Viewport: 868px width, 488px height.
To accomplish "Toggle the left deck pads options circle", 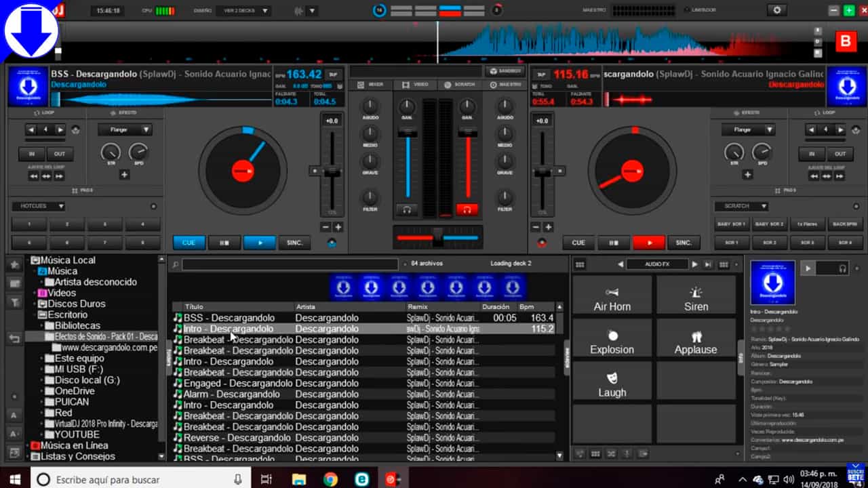I will click(153, 206).
